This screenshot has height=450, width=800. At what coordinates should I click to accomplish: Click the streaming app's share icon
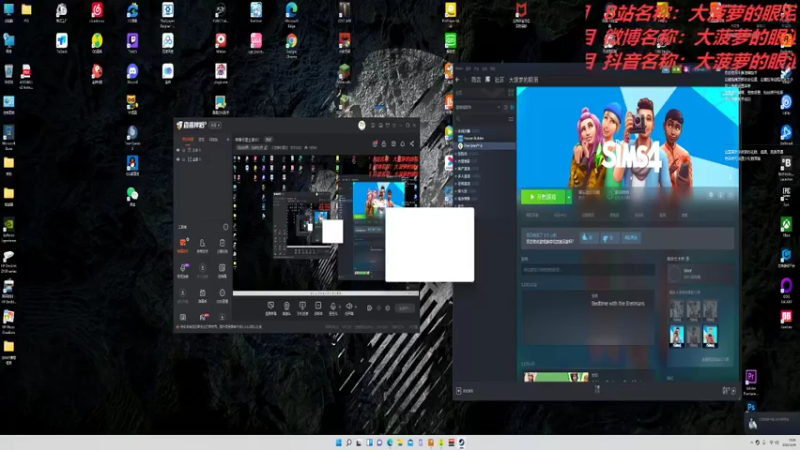(x=412, y=144)
